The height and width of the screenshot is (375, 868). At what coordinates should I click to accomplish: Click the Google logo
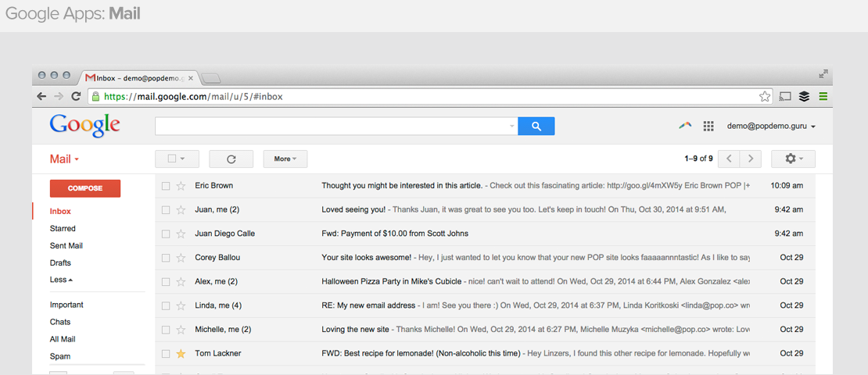pos(84,126)
